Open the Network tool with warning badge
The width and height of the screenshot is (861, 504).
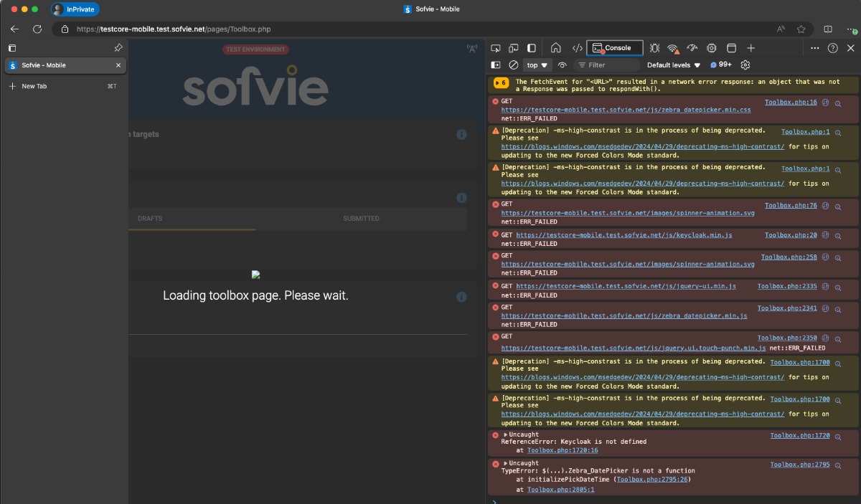(673, 48)
